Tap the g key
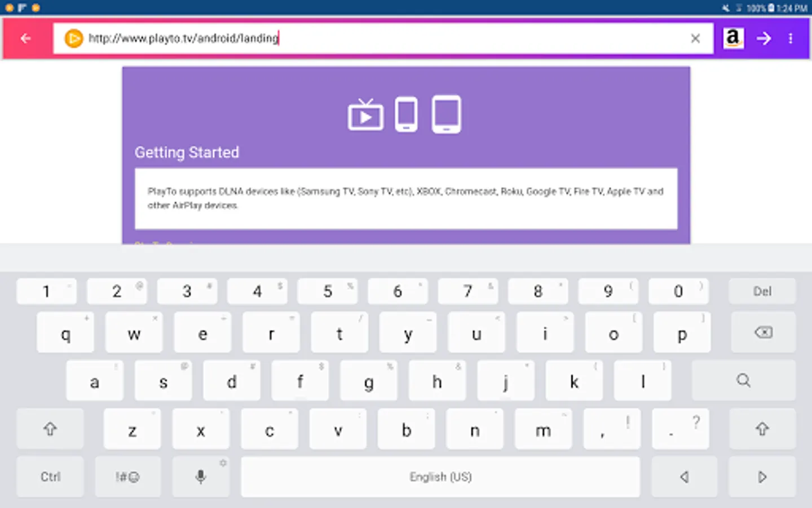This screenshot has height=508, width=812. tap(369, 381)
